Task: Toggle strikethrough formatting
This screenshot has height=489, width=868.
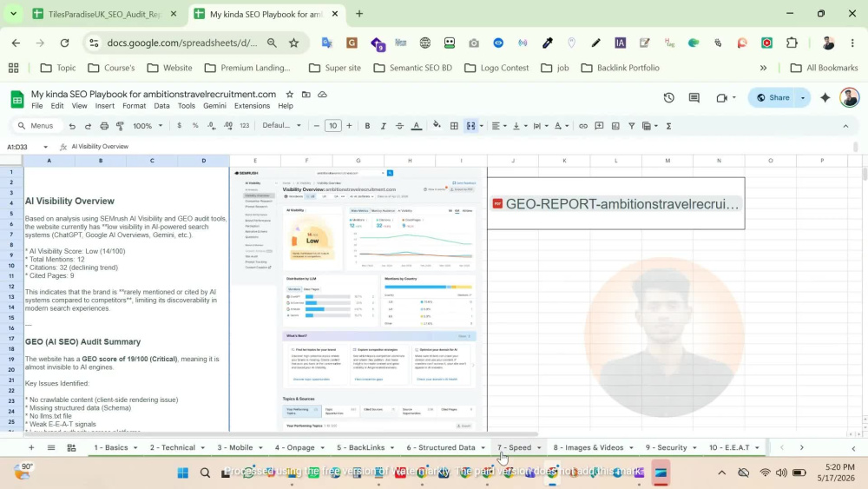Action: [x=399, y=126]
